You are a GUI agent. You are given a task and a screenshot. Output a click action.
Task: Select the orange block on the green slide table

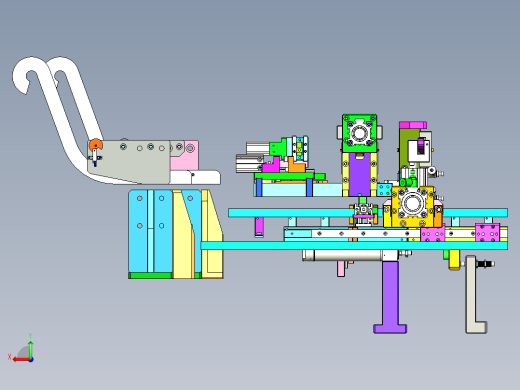point(296,165)
